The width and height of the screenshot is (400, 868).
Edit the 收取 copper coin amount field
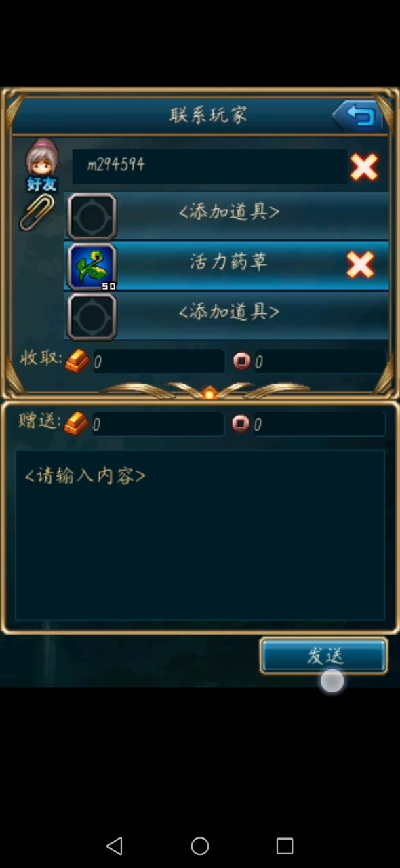click(x=319, y=361)
